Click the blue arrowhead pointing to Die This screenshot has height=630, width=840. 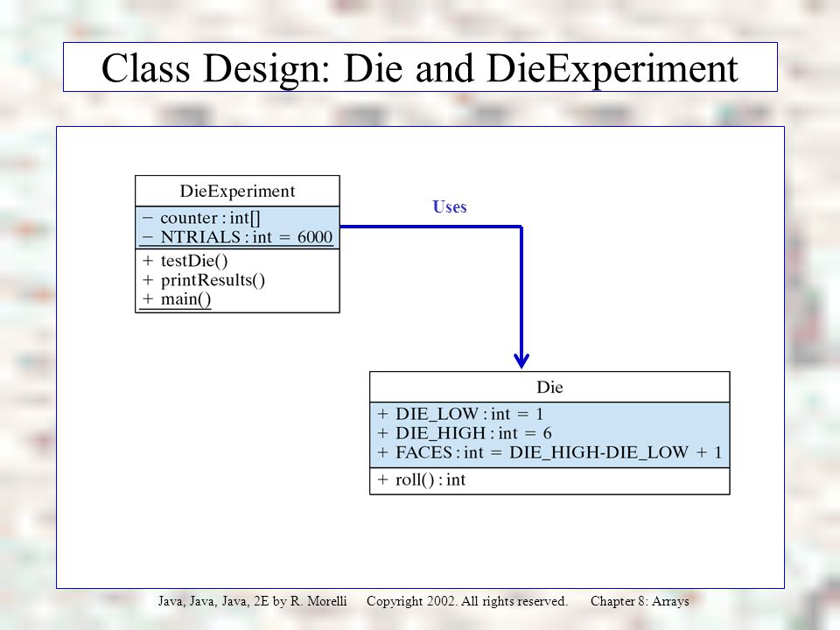tap(521, 360)
